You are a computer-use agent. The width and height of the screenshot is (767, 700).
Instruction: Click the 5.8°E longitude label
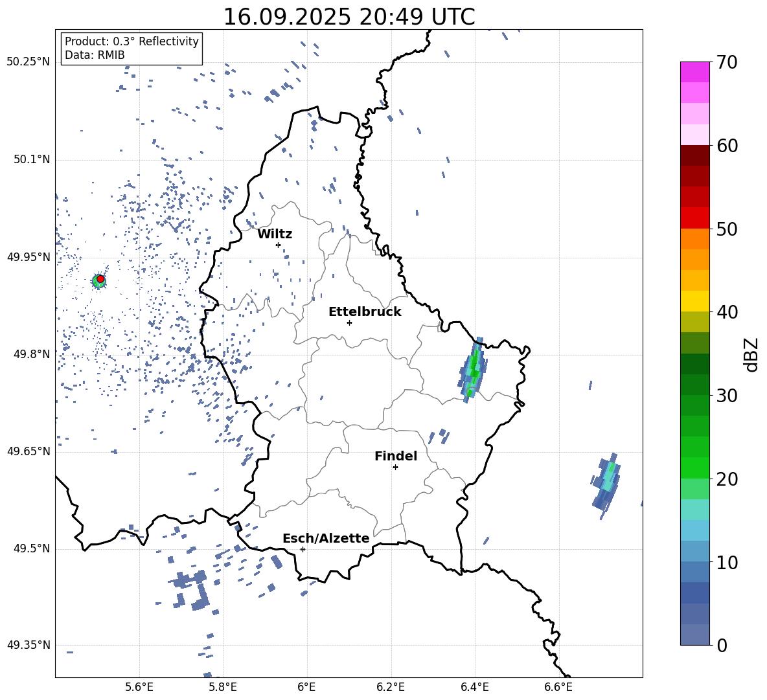coord(223,687)
